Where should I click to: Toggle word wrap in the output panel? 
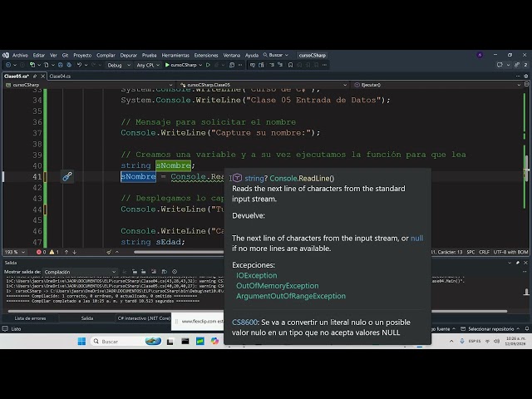pos(165,272)
